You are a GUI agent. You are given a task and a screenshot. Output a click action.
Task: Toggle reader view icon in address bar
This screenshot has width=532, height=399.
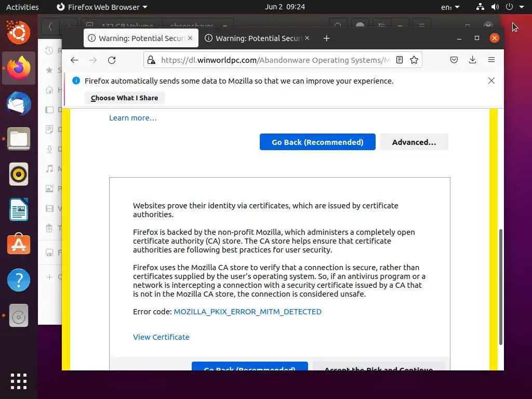[x=400, y=60]
